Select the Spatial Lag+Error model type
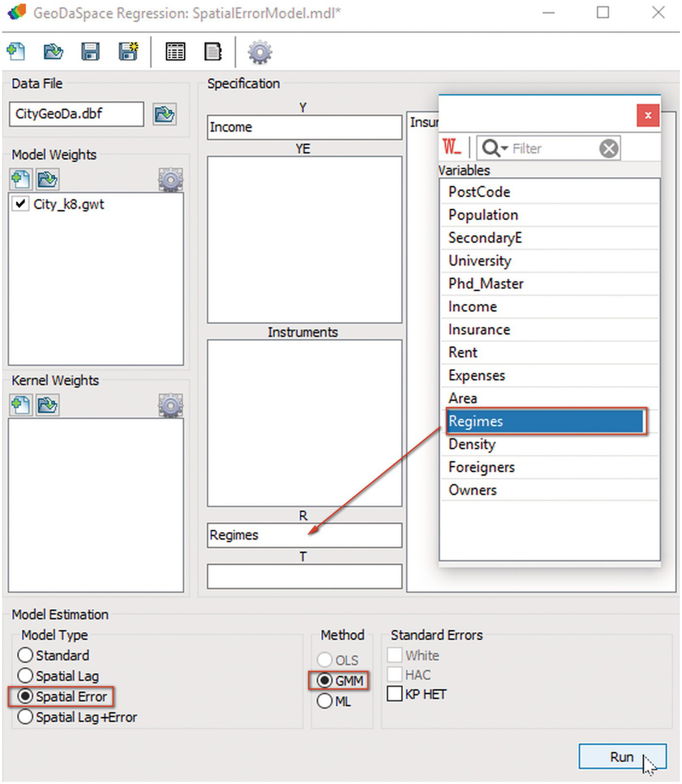682x784 pixels. [78, 717]
